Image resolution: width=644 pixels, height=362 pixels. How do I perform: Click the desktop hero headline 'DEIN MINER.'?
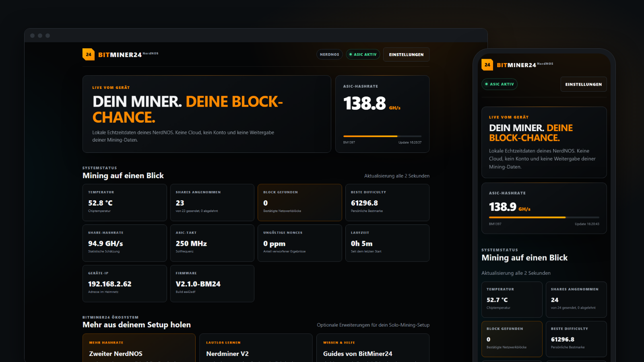(137, 102)
